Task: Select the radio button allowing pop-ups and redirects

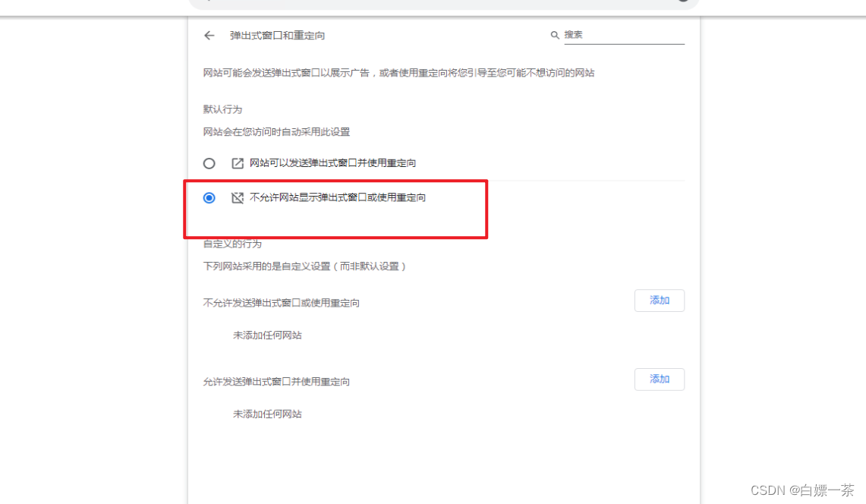Action: [209, 164]
